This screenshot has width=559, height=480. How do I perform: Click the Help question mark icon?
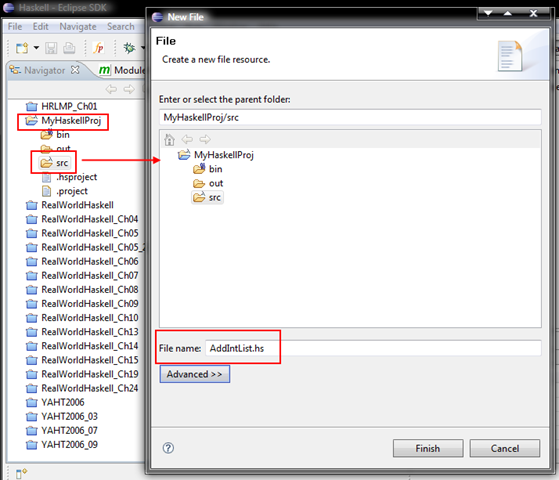[168, 448]
